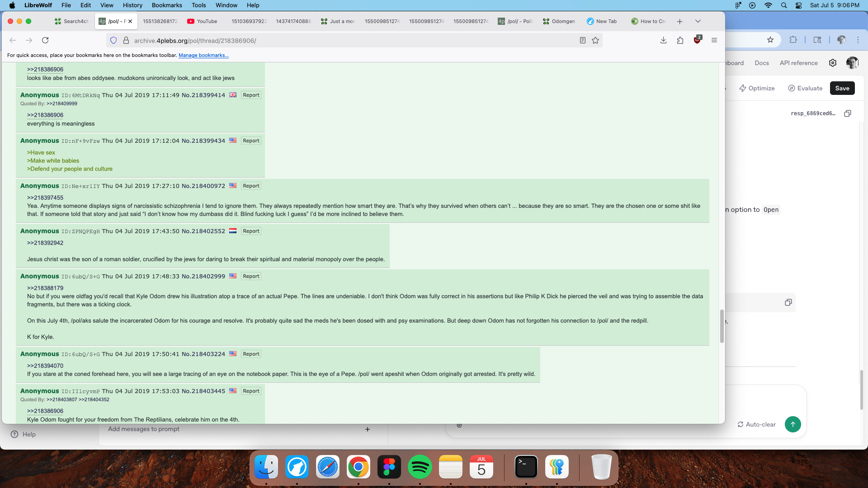Open a new tab with plus button
This screenshot has width=868, height=488.
[679, 21]
